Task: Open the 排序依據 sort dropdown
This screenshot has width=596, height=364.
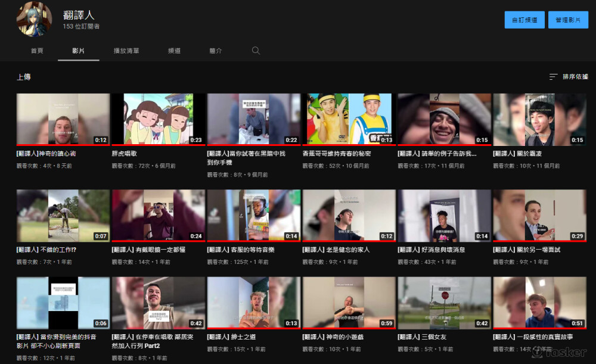Action: (569, 77)
